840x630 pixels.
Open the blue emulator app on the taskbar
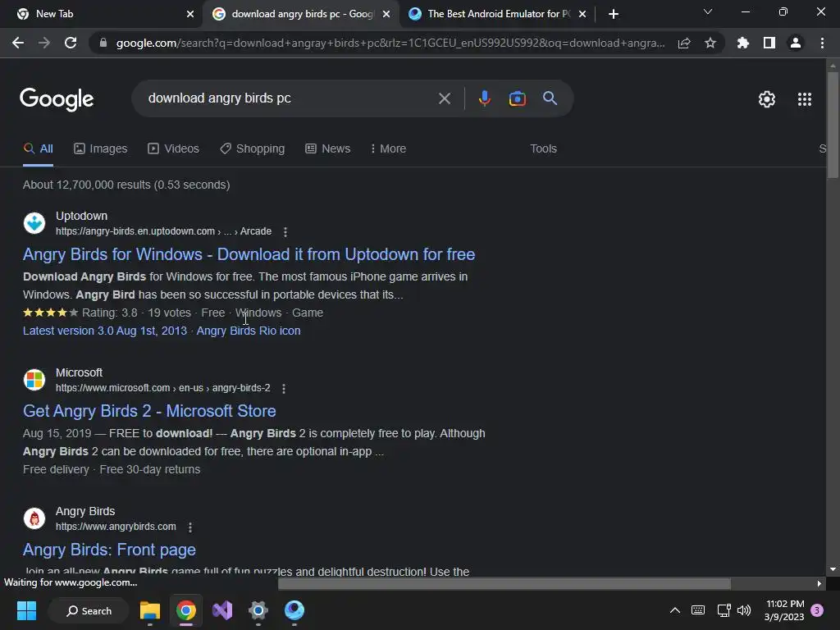coord(294,610)
